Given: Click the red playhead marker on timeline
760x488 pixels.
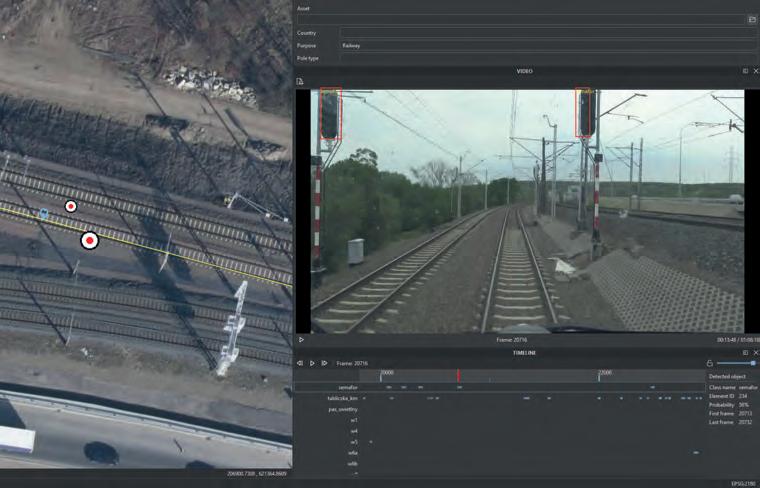Looking at the screenshot, I should coord(458,375).
